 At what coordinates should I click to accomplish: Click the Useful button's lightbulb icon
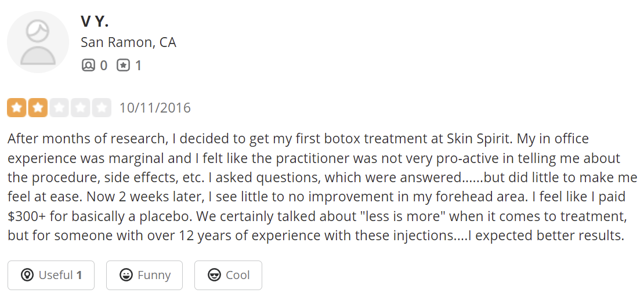pos(27,275)
